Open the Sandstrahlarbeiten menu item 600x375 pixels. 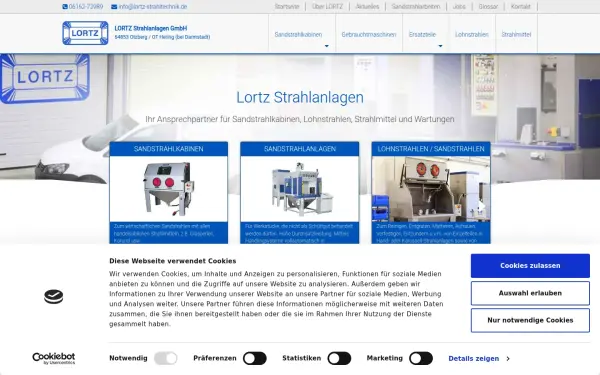(x=416, y=7)
